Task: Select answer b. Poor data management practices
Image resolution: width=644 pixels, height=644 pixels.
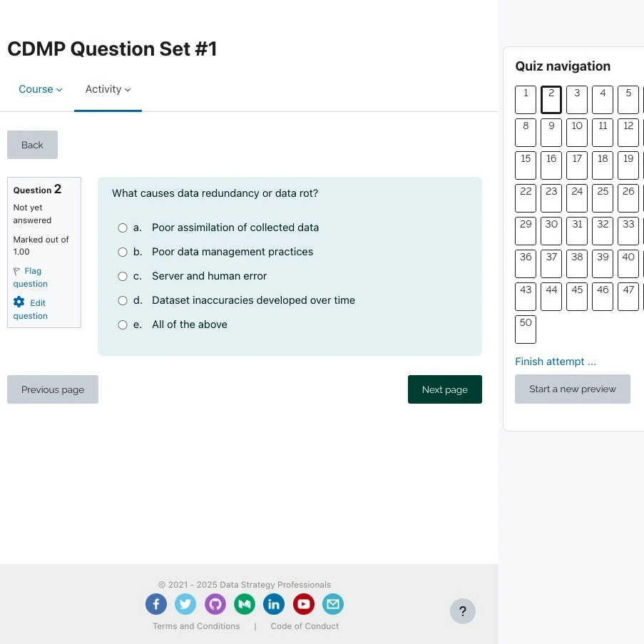Action: pyautogui.click(x=123, y=252)
